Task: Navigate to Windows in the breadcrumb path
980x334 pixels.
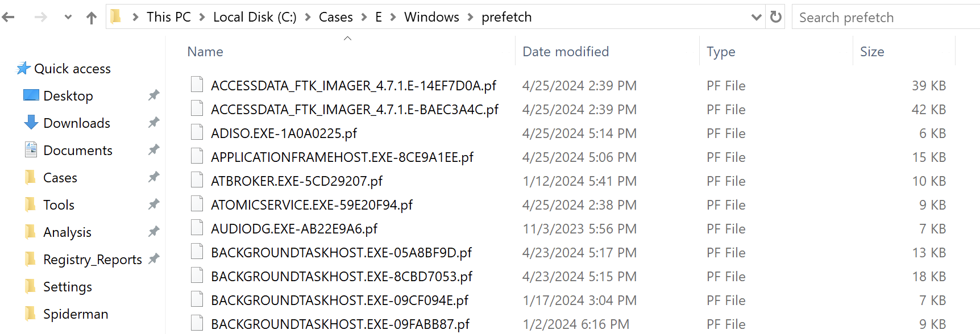Action: click(x=431, y=18)
